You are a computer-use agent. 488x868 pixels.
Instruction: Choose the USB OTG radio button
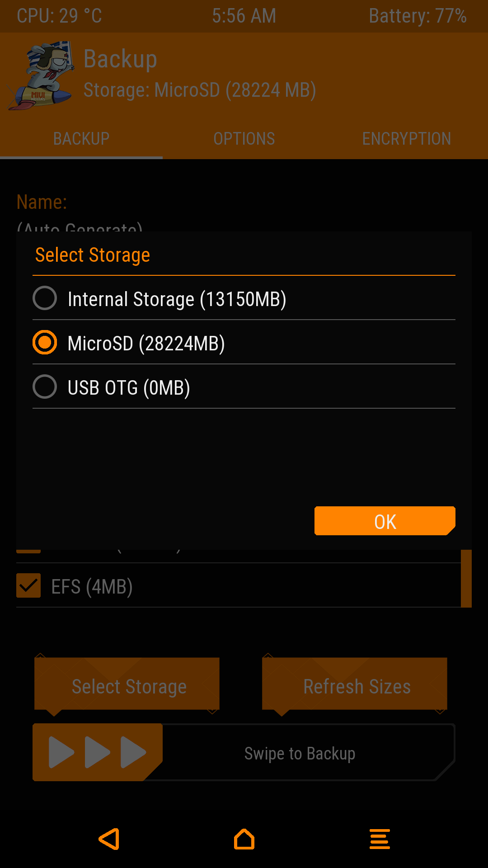[x=45, y=387]
